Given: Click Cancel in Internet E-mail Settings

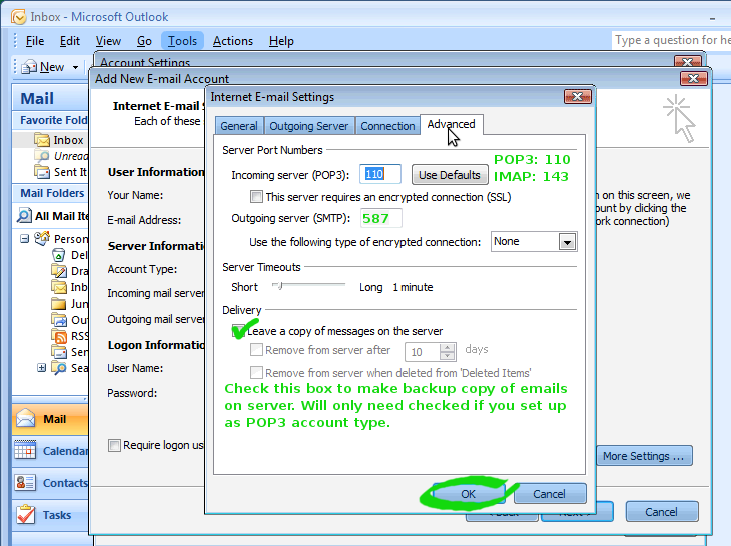Looking at the screenshot, I should click(550, 494).
